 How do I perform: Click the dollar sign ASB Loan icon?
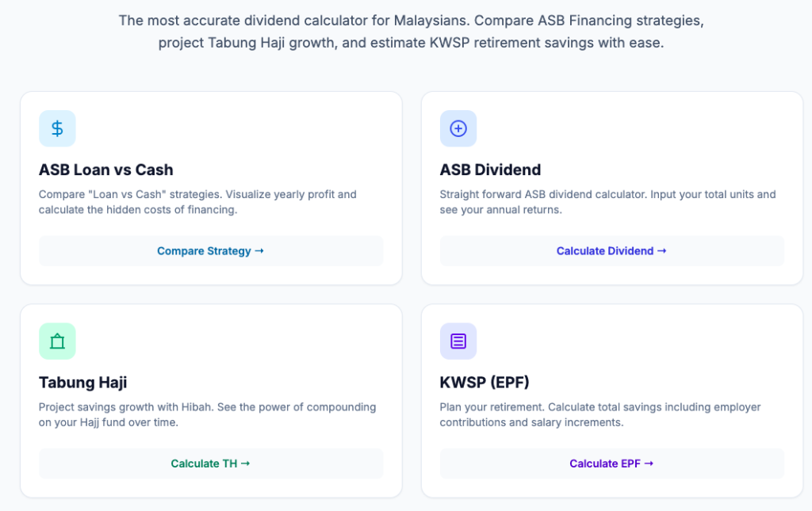point(57,128)
